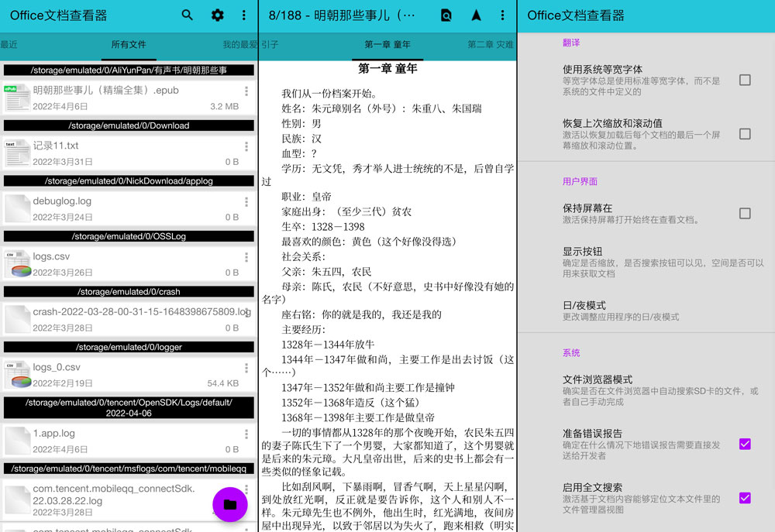The height and width of the screenshot is (532, 775).
Task: Tap the 第一章 童年 heading in the document
Action: click(387, 69)
